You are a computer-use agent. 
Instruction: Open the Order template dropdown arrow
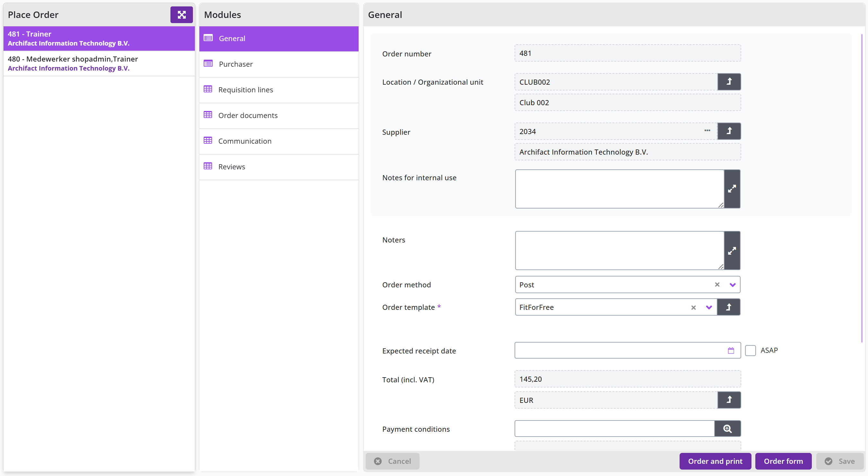709,308
